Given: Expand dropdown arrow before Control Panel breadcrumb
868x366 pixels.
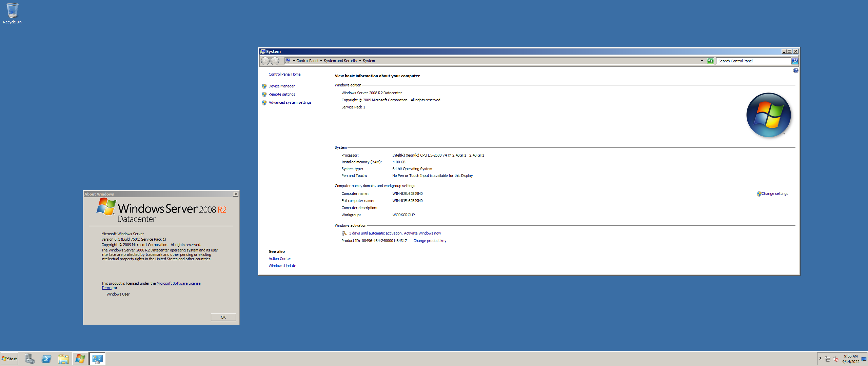Looking at the screenshot, I should coord(294,61).
